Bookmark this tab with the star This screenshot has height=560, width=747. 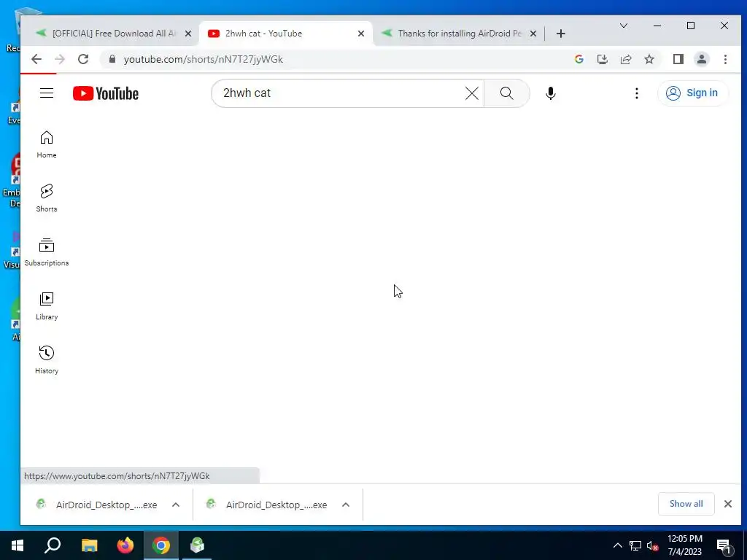point(649,59)
